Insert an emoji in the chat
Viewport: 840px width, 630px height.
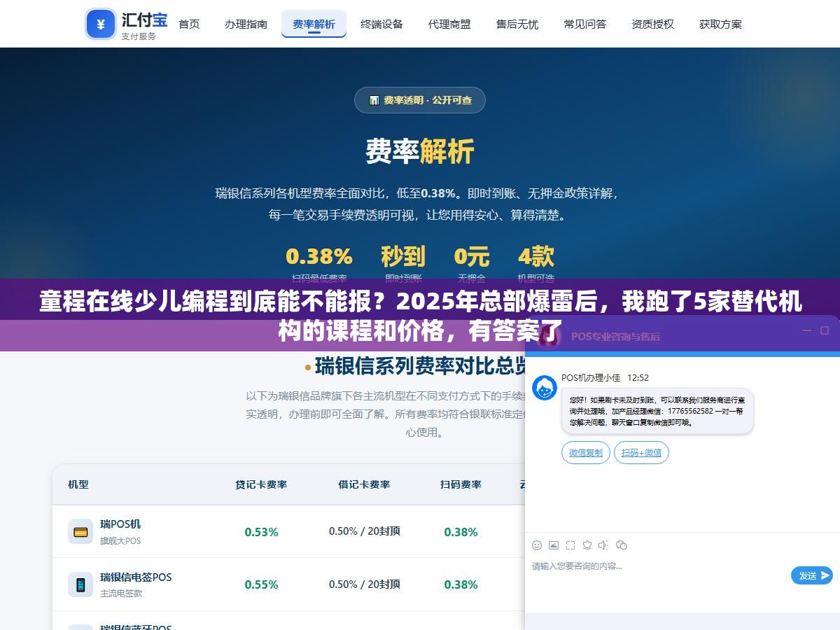537,545
